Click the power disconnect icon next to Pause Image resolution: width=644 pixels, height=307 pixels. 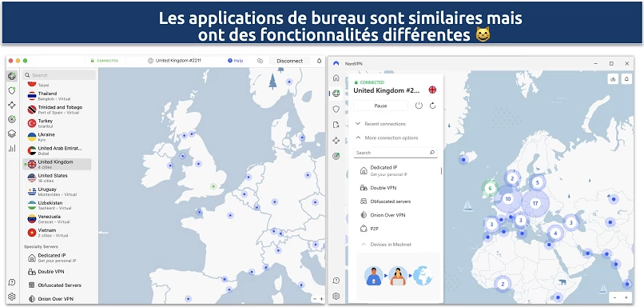coord(419,106)
